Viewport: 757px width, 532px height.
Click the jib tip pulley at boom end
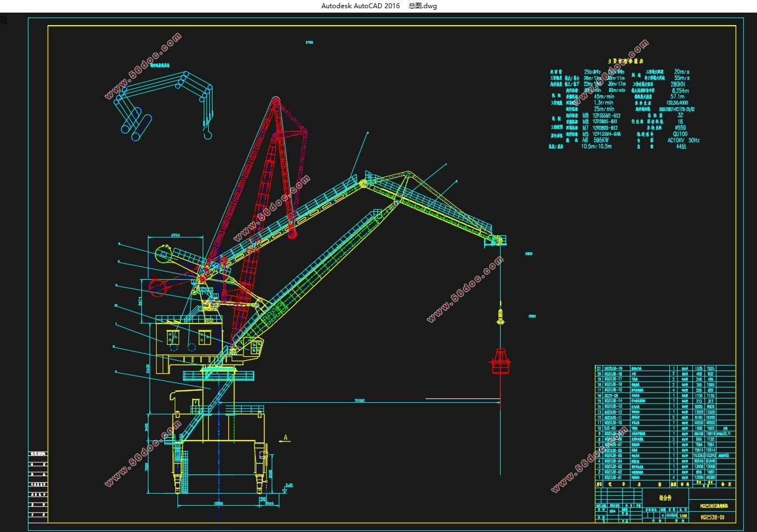[498, 240]
